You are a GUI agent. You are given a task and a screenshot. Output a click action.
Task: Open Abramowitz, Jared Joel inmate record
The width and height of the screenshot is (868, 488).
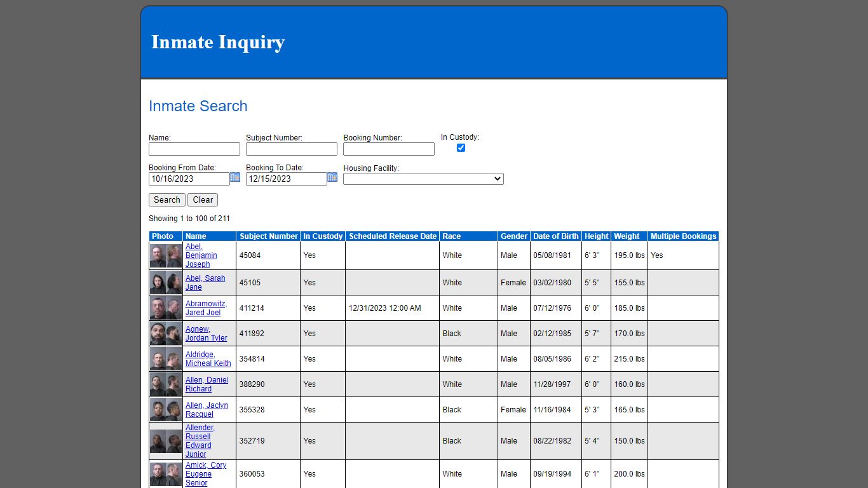[x=206, y=308]
